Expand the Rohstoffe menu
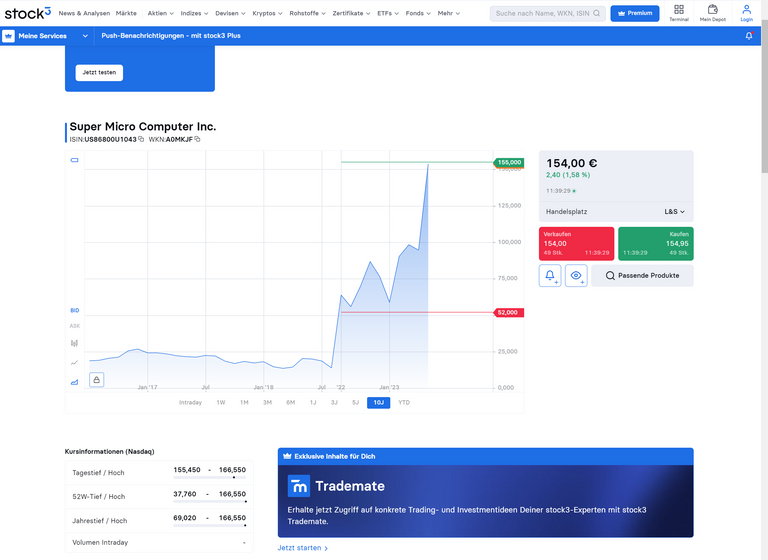 [308, 13]
